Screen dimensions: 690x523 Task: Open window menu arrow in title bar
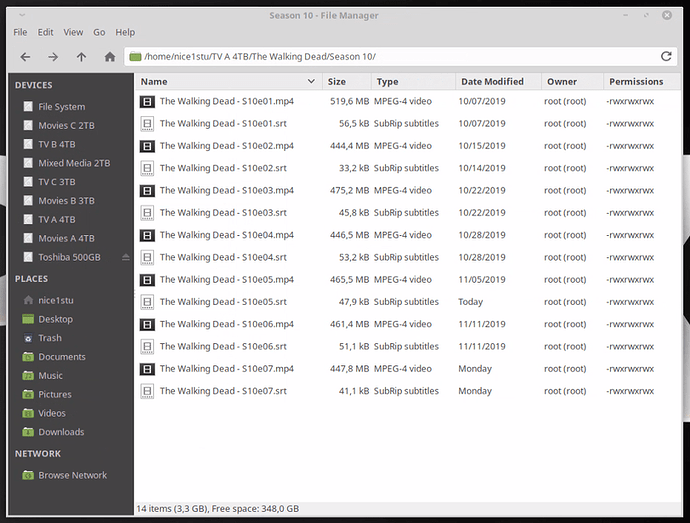tap(22, 15)
